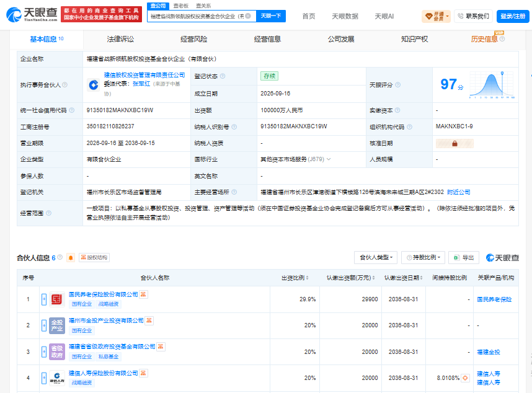Image resolution: width=532 pixels, height=393 pixels.
Task: Unlock the locked 核准日期 value
Action: [454, 143]
